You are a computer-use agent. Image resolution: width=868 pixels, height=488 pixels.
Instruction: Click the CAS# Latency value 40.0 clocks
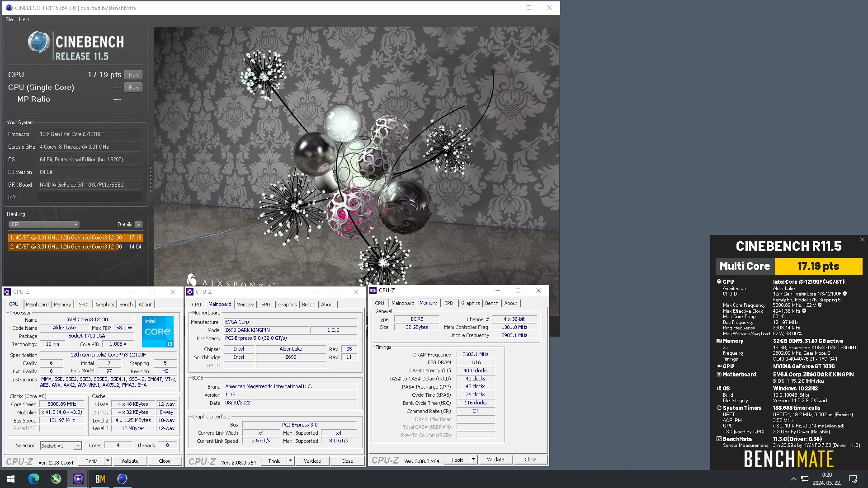pos(476,371)
